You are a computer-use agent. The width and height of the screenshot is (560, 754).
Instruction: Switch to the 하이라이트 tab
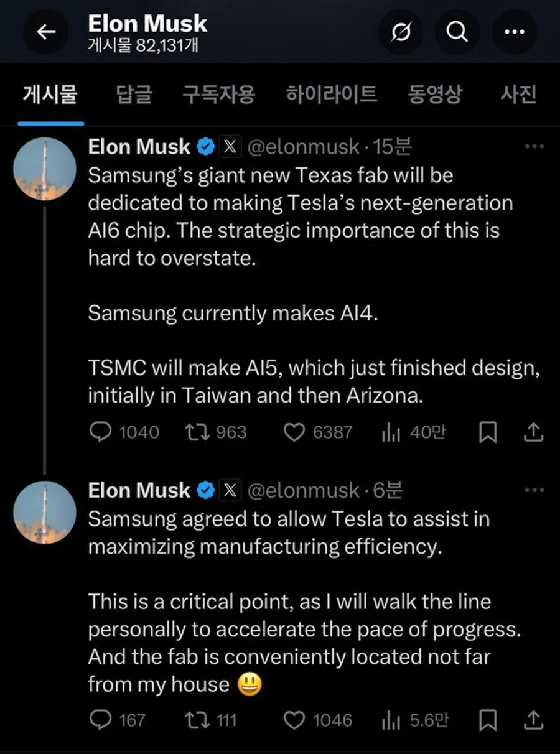coord(331,95)
